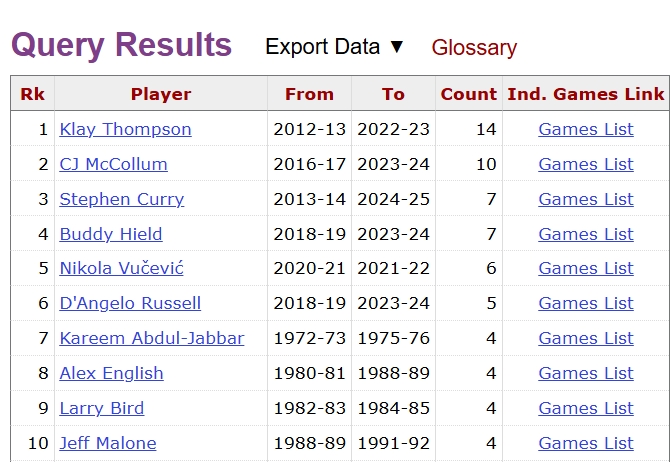Open the Glossary link
The height and width of the screenshot is (462, 670).
pos(474,48)
